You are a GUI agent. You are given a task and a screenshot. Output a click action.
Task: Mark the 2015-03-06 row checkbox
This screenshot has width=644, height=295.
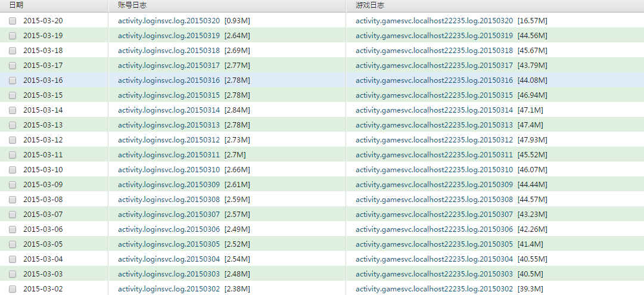[x=13, y=229]
